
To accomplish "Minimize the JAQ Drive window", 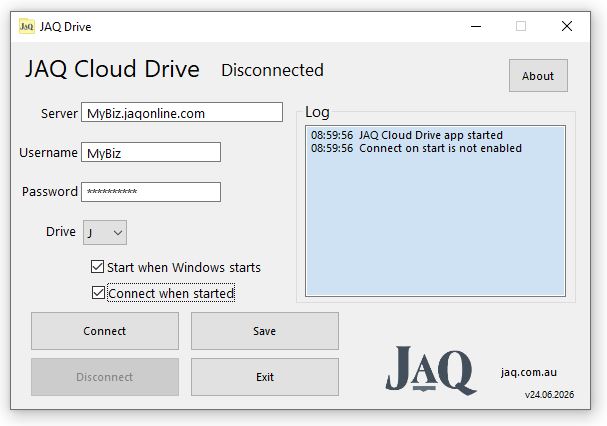I will click(x=476, y=26).
